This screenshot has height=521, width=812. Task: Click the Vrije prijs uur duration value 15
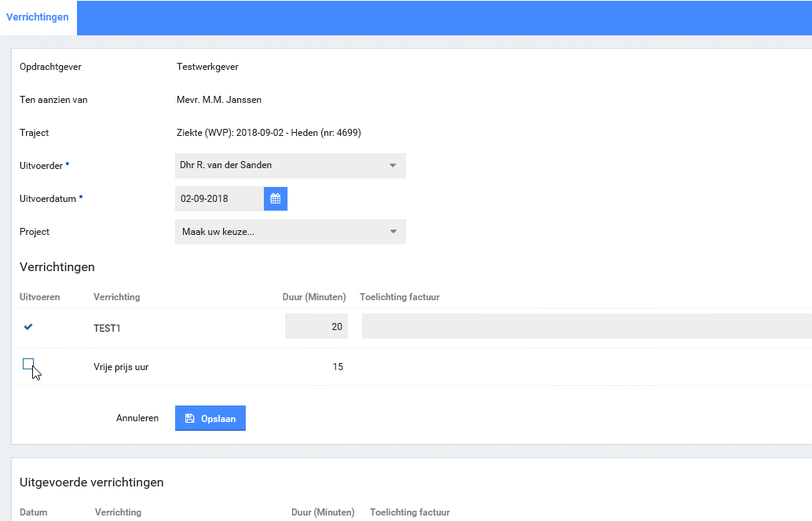tap(337, 367)
